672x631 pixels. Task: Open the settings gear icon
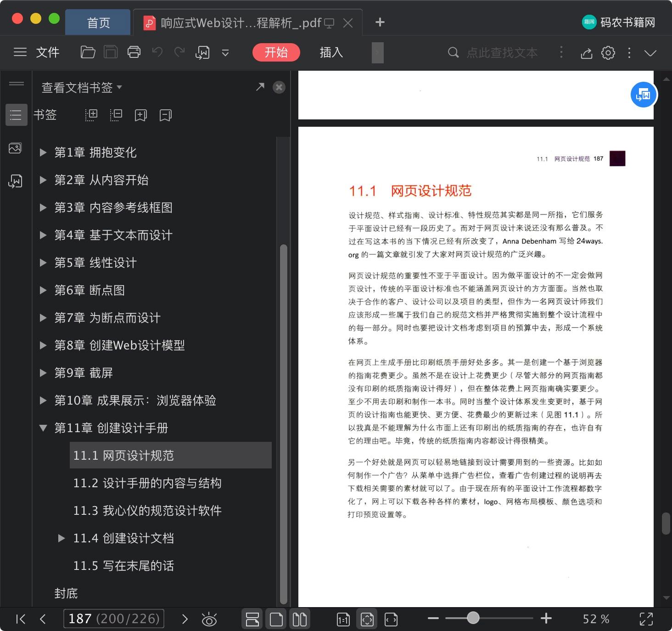pos(608,53)
